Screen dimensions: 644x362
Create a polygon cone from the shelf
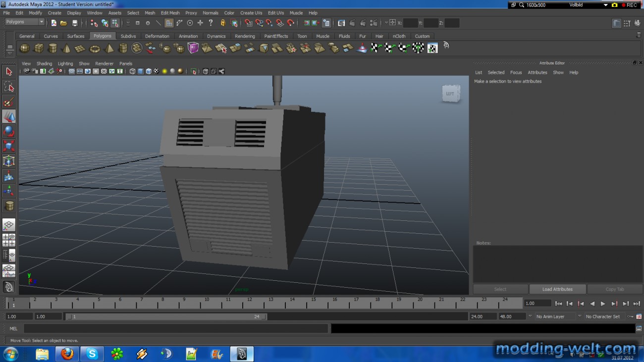(66, 48)
